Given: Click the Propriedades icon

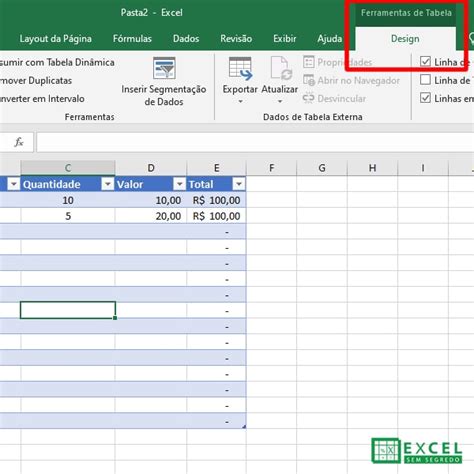Looking at the screenshot, I should (x=309, y=62).
